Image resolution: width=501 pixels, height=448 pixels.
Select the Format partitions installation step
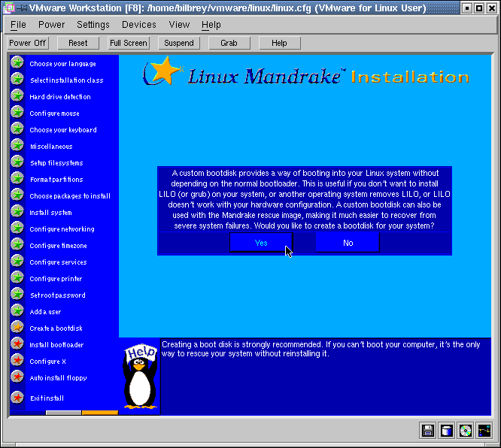(56, 180)
